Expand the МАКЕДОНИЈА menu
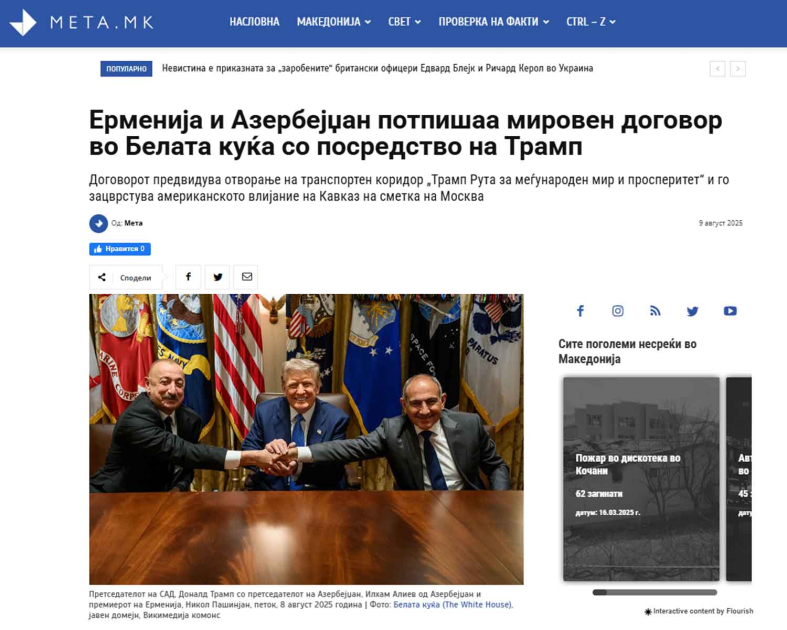The height and width of the screenshot is (630, 787). 334,22
